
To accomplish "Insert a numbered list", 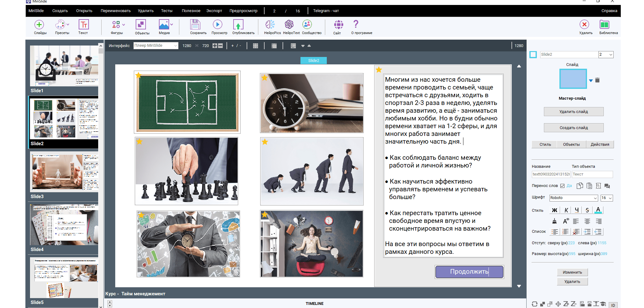I will [x=565, y=232].
